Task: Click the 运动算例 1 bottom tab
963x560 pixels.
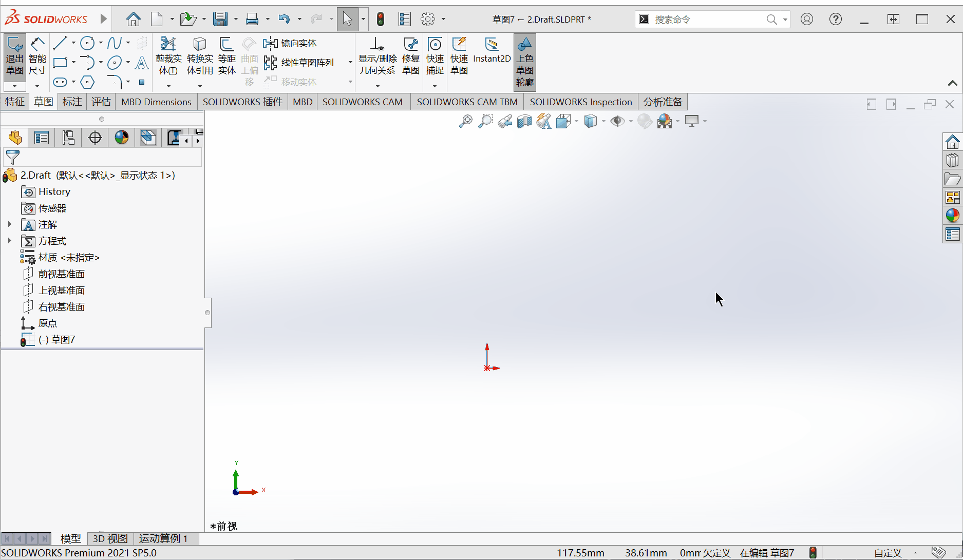Action: (x=163, y=538)
